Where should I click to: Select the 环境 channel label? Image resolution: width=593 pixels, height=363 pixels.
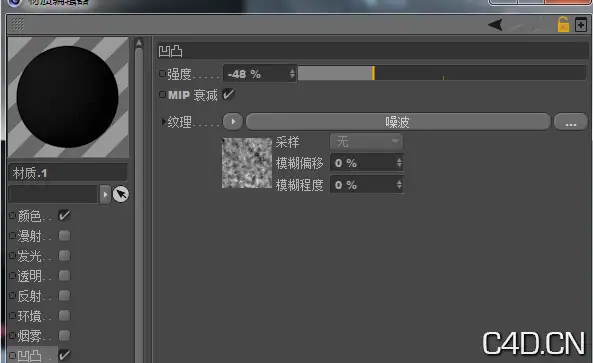click(29, 316)
